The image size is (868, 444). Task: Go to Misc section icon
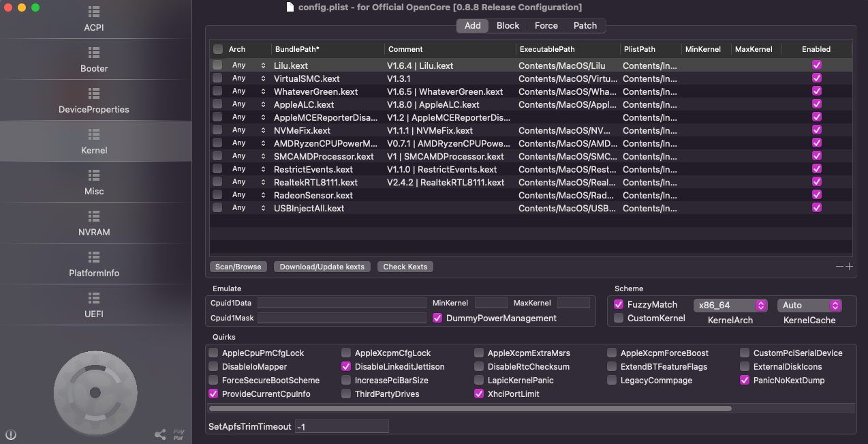click(x=94, y=175)
